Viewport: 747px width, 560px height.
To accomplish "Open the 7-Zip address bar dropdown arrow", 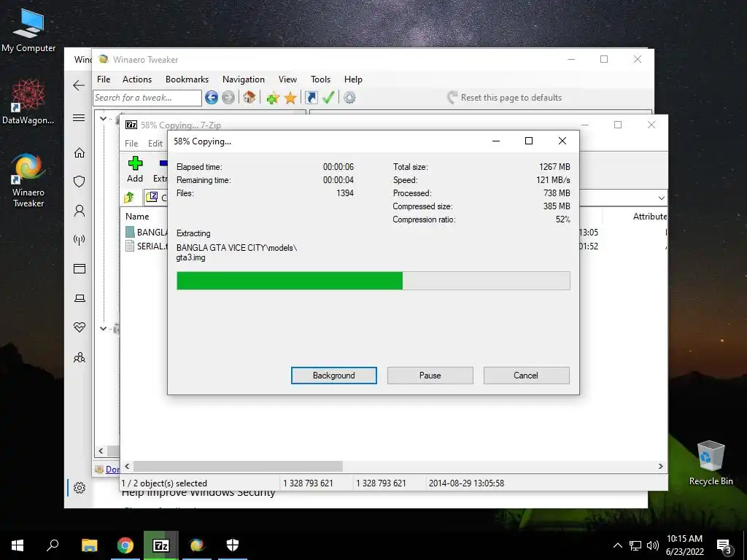I will click(x=661, y=198).
